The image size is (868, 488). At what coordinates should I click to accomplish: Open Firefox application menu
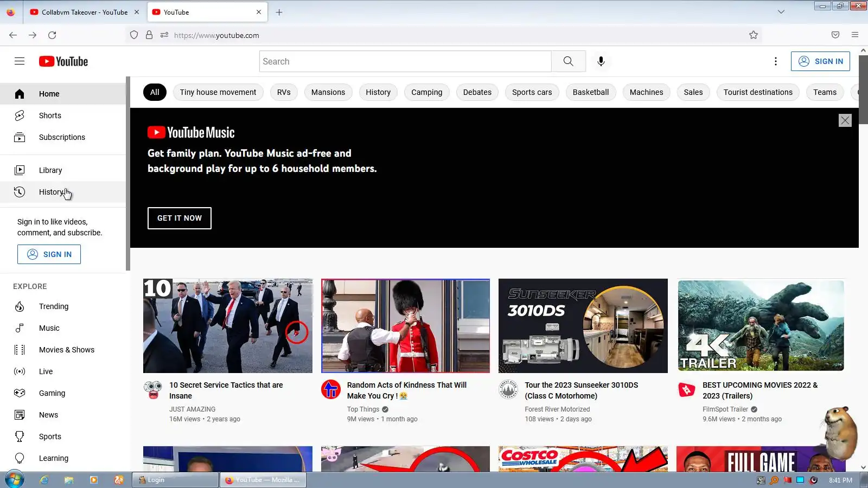pos(855,35)
